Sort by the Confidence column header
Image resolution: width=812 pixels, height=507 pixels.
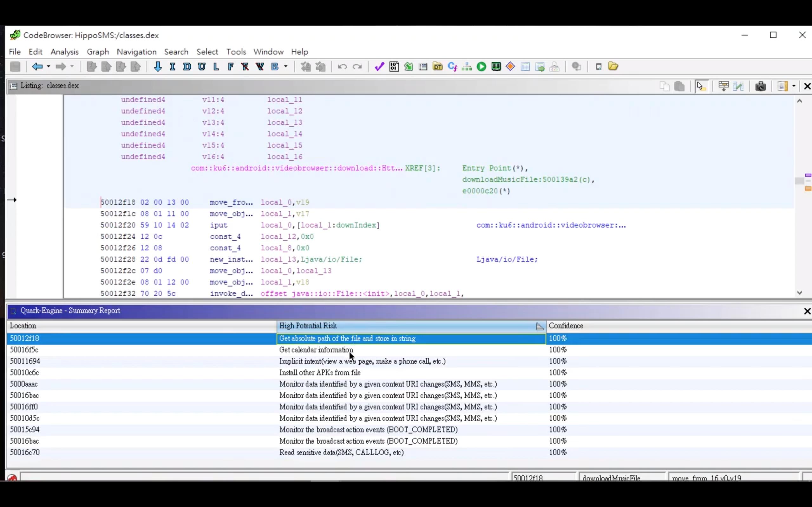coord(566,326)
